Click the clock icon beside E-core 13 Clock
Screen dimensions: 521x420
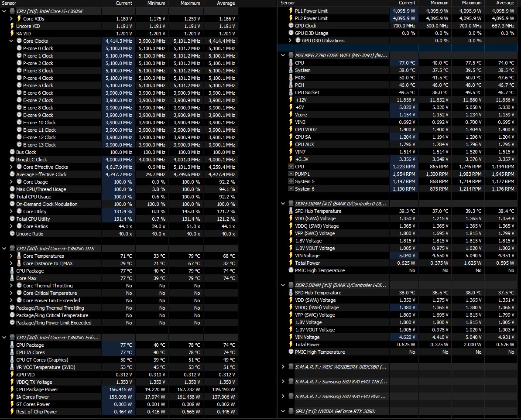pyautogui.click(x=19, y=145)
